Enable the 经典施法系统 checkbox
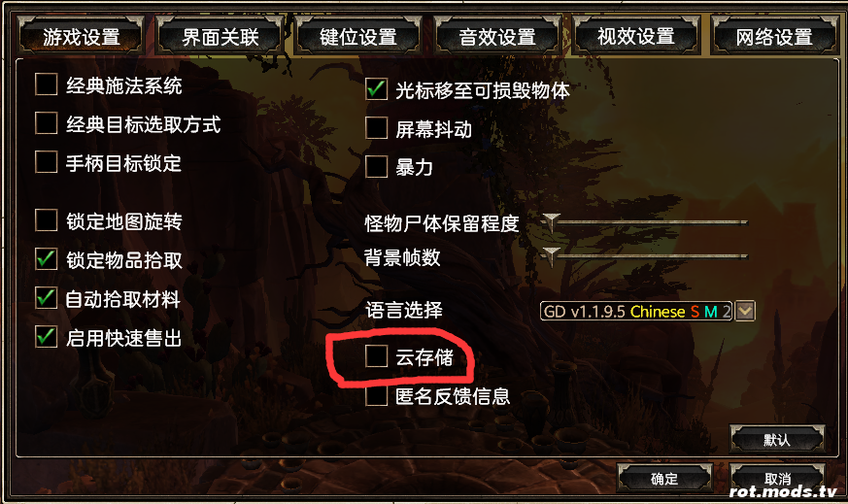The image size is (848, 504). click(x=46, y=84)
